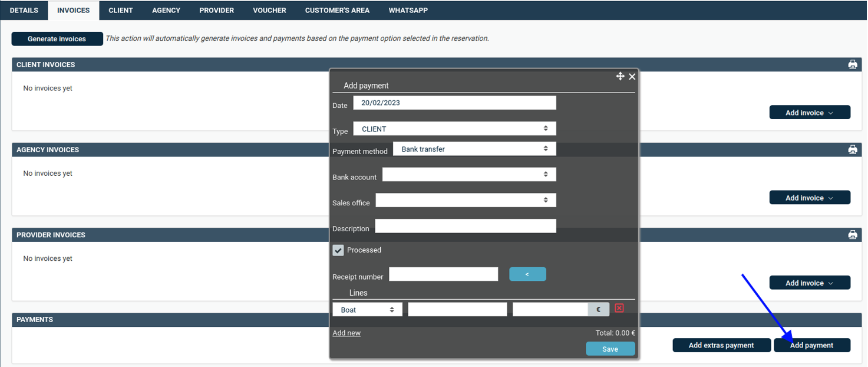Expand Add invoice under Client Invoices
868x367 pixels.
(810, 113)
